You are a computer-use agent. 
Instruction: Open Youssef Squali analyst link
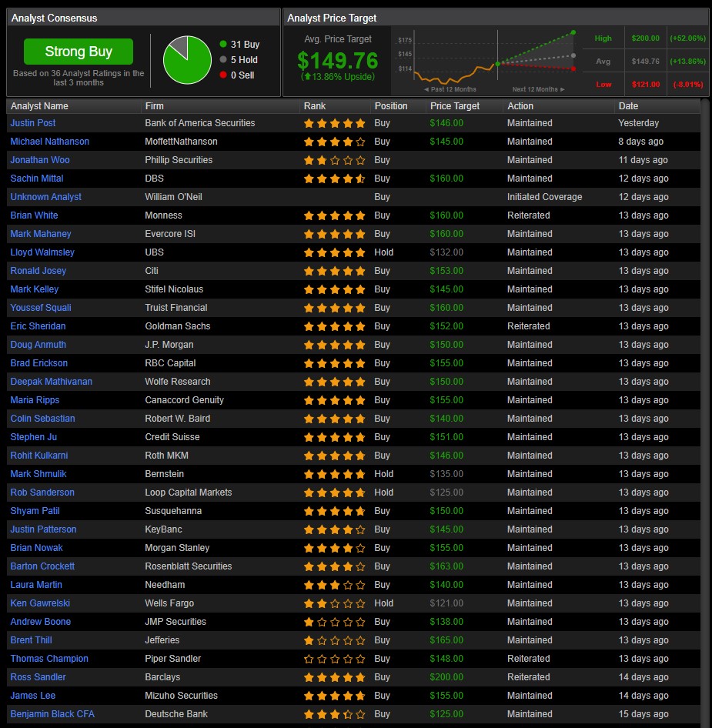click(x=41, y=308)
